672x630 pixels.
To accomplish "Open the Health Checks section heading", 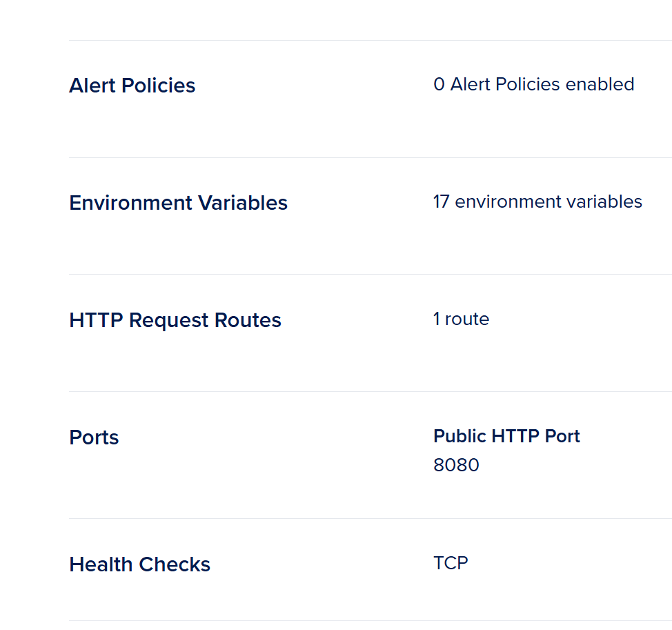I will coord(139,564).
